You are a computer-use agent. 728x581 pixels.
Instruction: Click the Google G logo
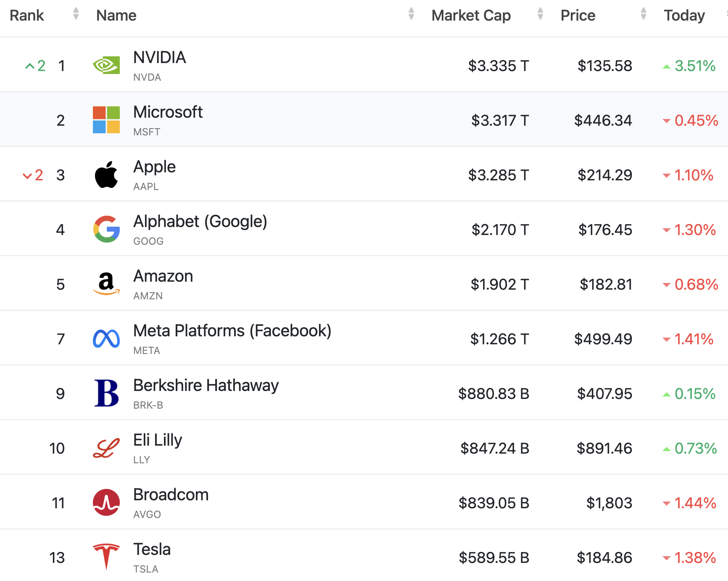tap(106, 229)
